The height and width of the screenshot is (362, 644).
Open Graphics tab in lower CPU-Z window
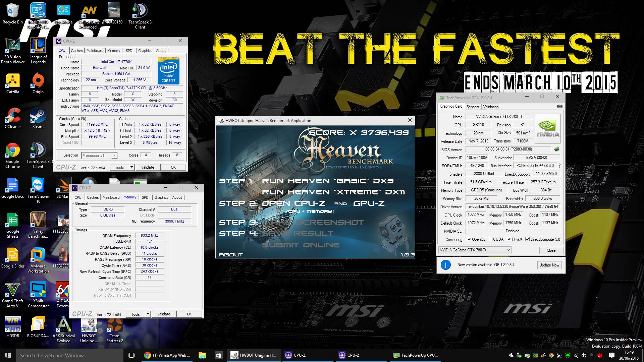[x=161, y=197]
